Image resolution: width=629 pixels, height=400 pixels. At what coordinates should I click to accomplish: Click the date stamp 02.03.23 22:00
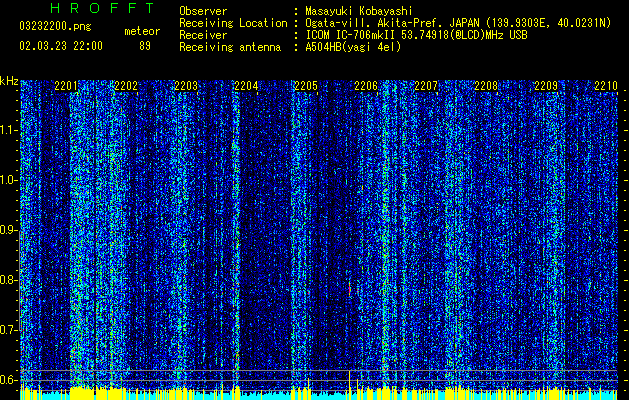pos(61,46)
